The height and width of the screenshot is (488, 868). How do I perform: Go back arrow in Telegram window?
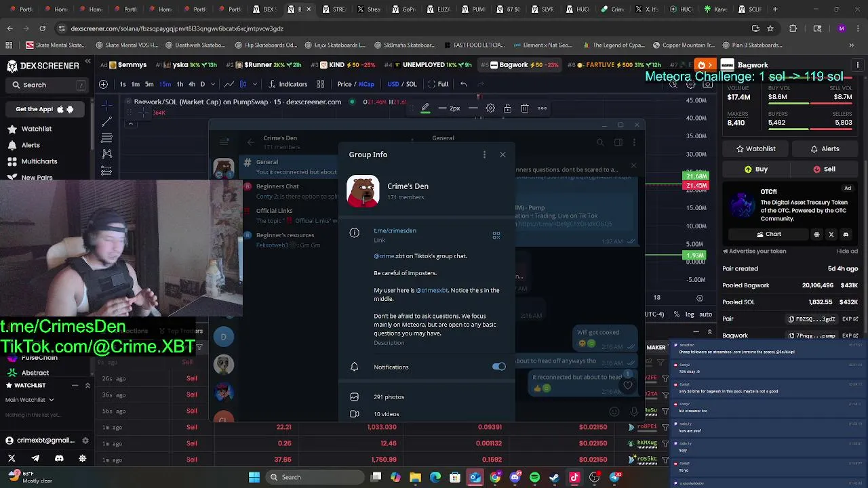tap(250, 142)
